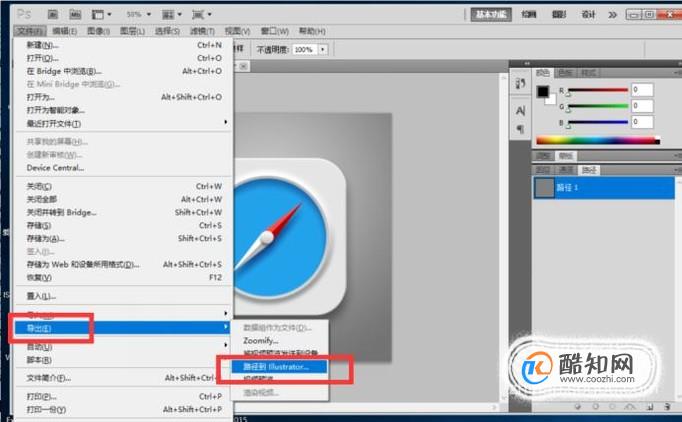Open the 图像(I) menu
The image size is (682, 422).
[98, 31]
